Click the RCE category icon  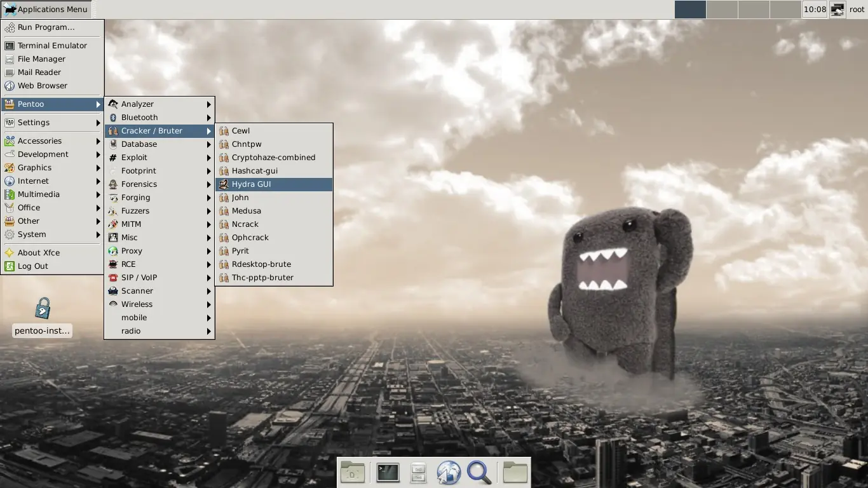(x=113, y=264)
